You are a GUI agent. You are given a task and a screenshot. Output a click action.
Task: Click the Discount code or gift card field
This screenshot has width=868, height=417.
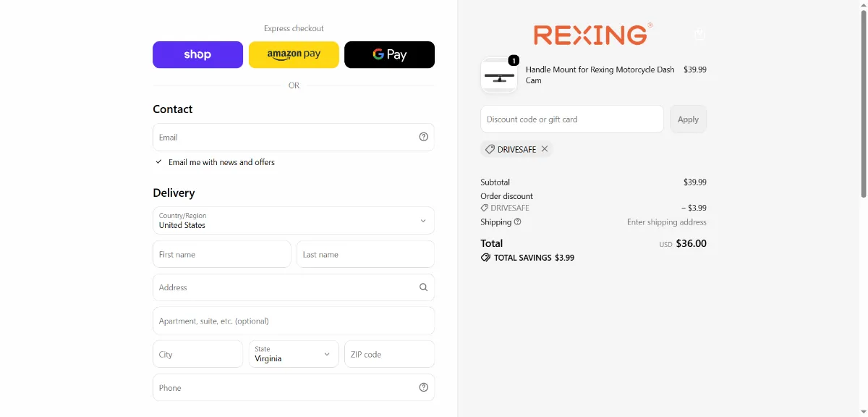[x=572, y=119]
